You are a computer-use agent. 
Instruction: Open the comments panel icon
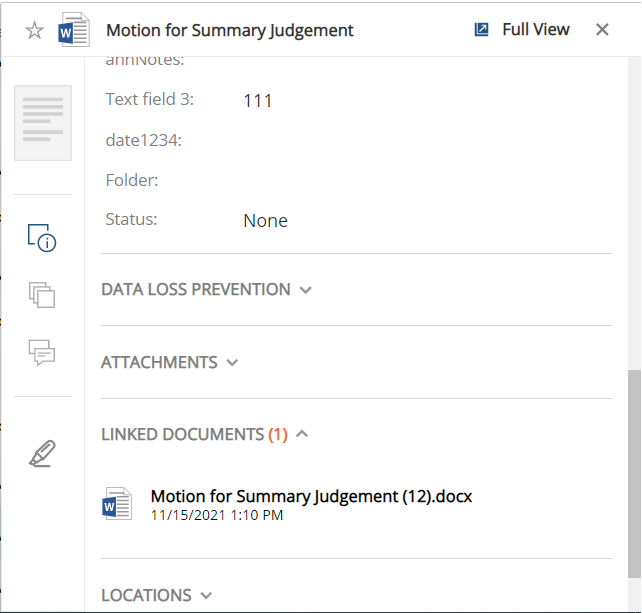pos(42,352)
